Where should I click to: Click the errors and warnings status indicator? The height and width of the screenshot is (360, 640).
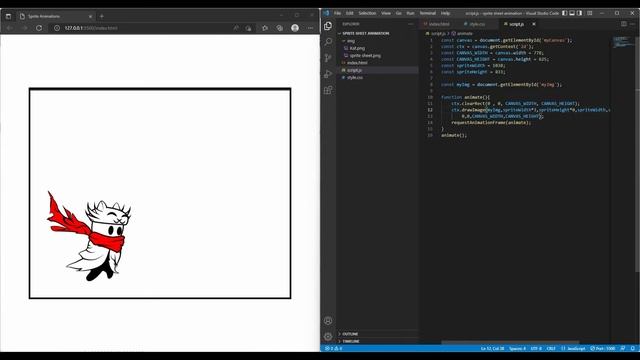334,349
